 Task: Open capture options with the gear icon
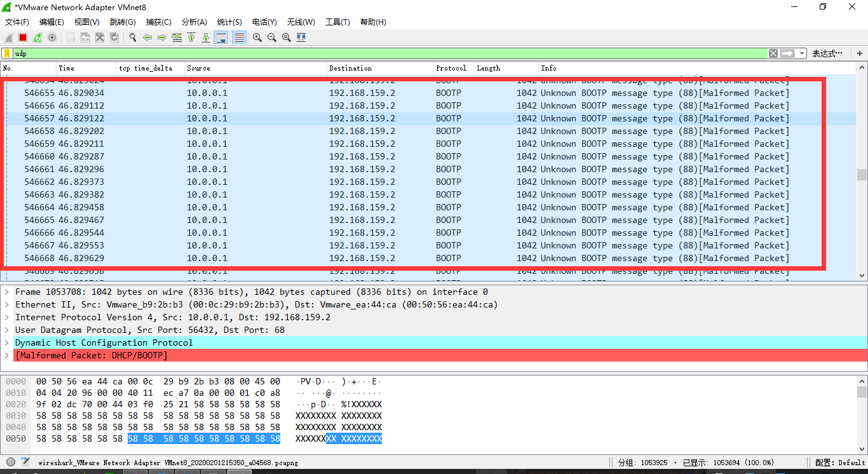(52, 37)
